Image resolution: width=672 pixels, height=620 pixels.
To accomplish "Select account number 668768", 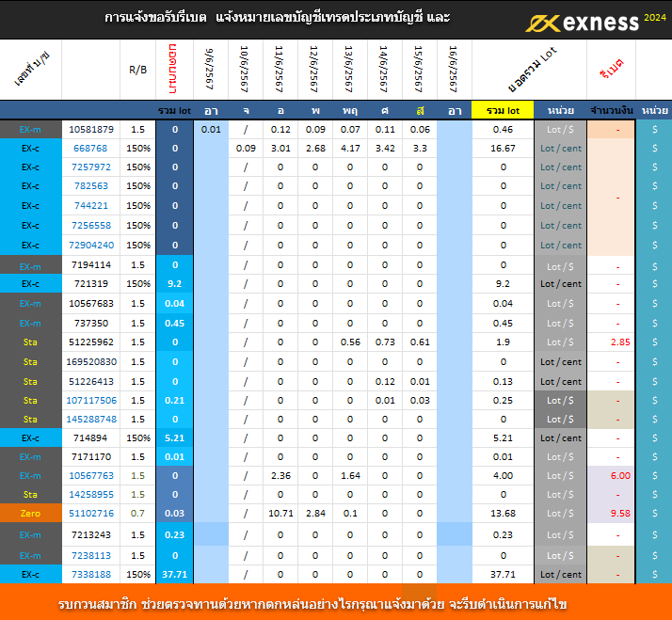I will [x=90, y=149].
